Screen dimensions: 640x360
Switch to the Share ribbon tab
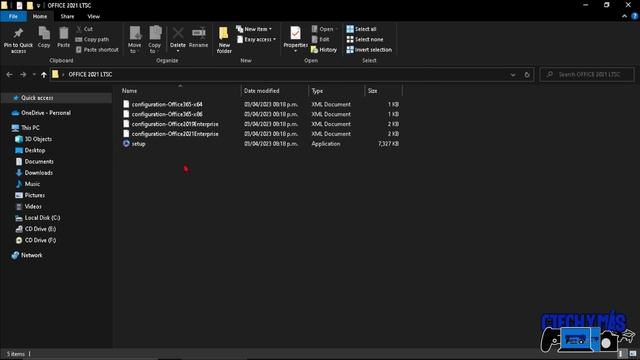[67, 16]
